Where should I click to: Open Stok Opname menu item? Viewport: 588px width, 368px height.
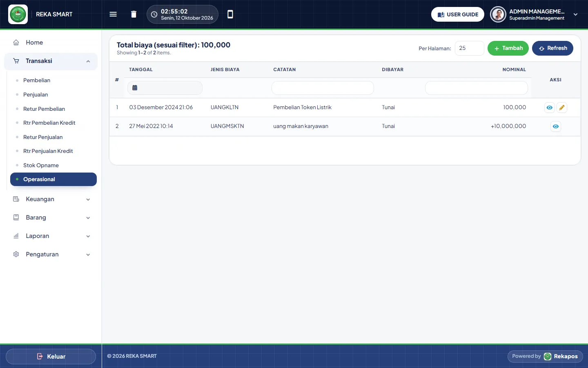[x=41, y=165]
